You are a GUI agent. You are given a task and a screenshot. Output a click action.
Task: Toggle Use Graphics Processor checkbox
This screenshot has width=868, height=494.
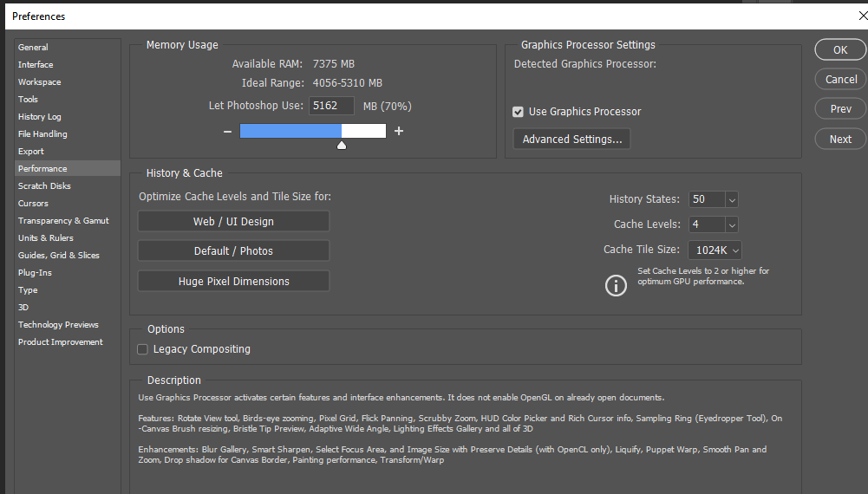[519, 112]
